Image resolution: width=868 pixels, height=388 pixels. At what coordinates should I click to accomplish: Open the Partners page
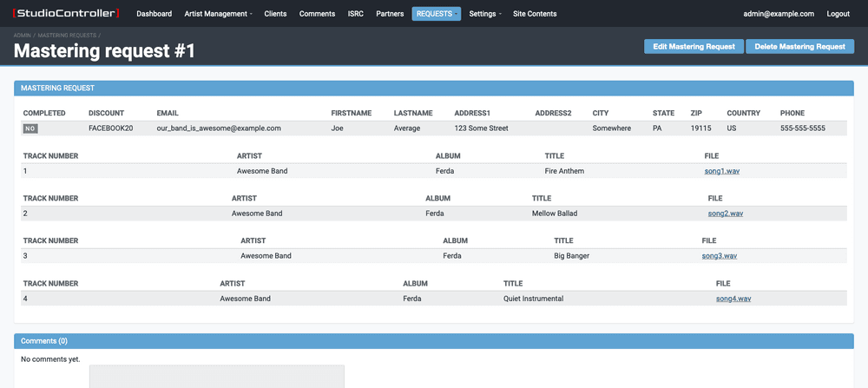(390, 14)
